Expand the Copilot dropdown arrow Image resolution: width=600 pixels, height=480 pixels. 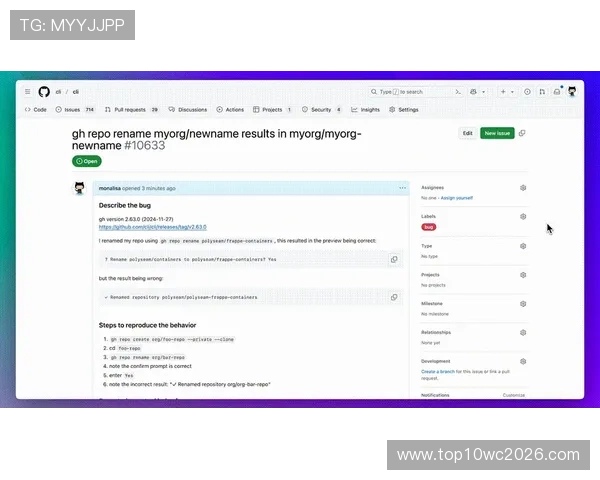click(484, 92)
